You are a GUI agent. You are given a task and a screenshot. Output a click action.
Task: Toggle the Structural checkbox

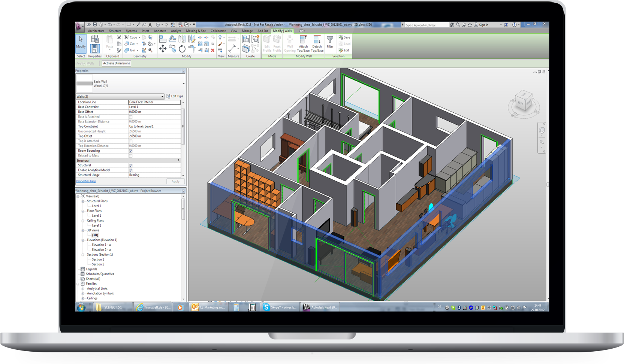click(x=131, y=166)
